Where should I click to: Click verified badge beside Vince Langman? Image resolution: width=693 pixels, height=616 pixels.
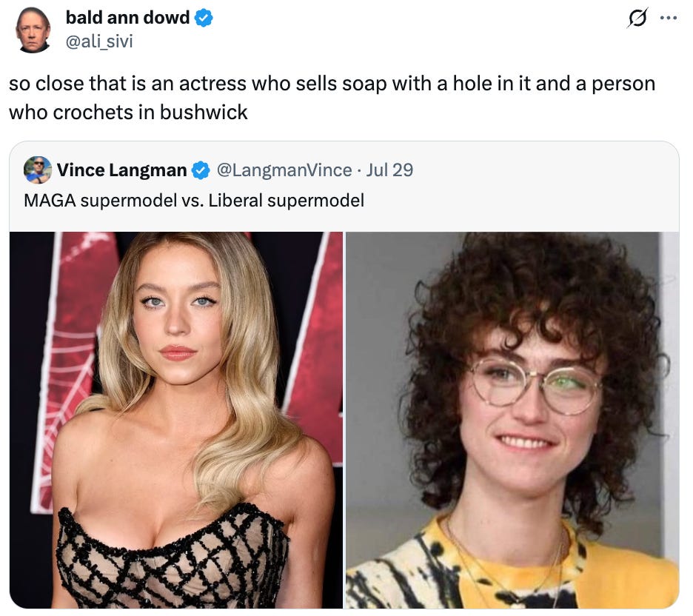(x=201, y=170)
